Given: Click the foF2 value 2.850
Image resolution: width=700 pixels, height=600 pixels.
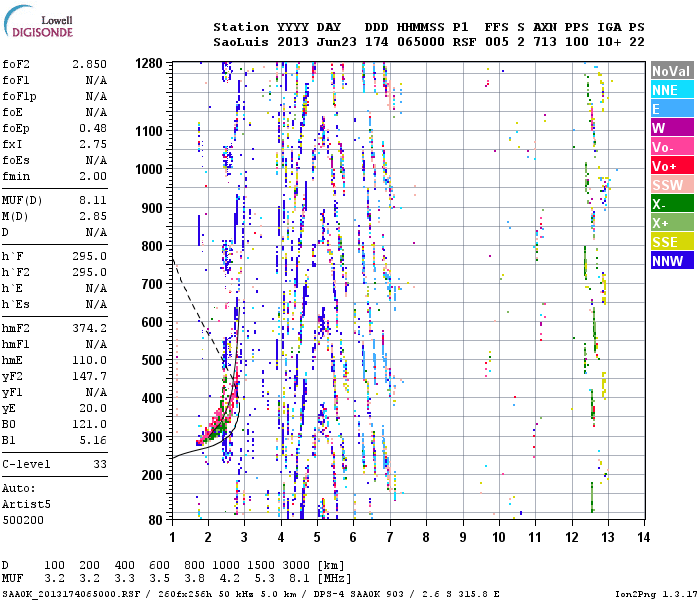Looking at the screenshot, I should (89, 64).
